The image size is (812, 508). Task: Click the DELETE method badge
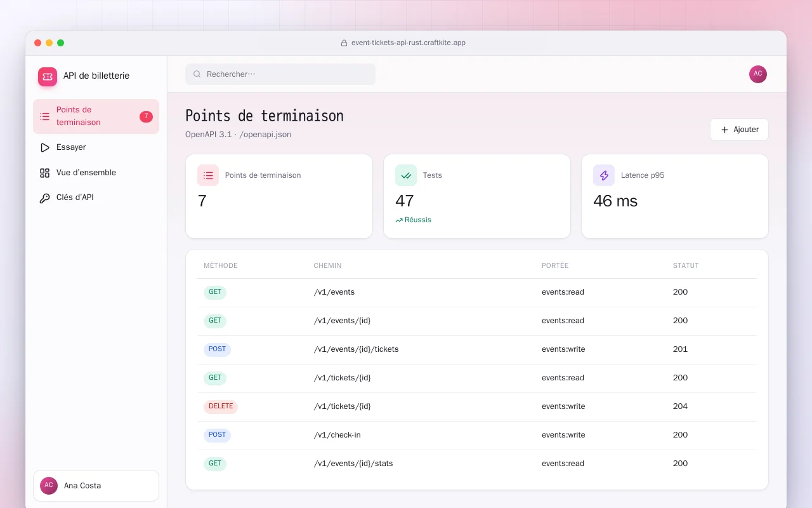(221, 406)
